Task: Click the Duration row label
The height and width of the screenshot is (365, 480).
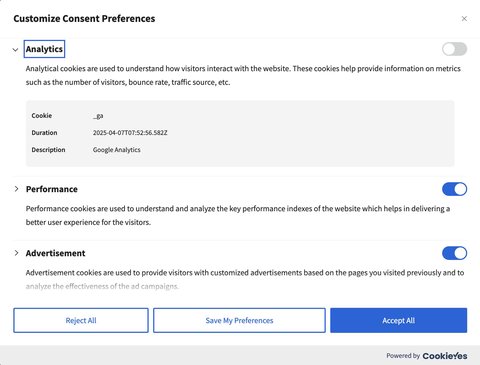Action: [x=44, y=133]
